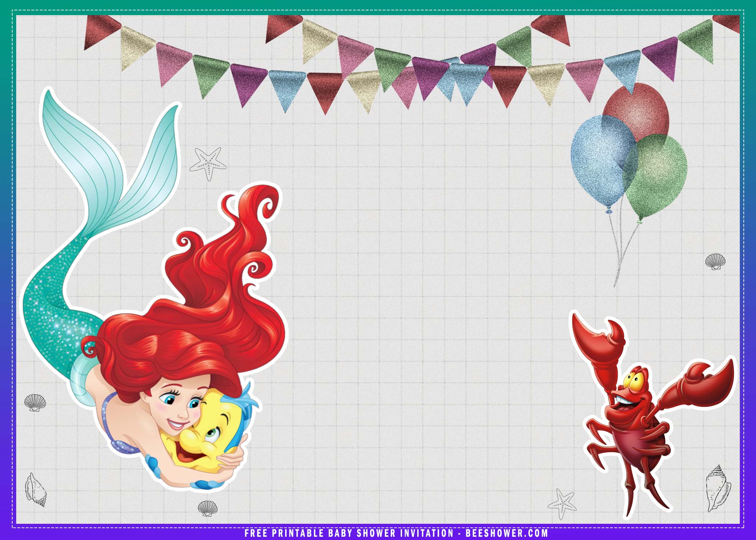Click the scallop shell below Flounder
This screenshot has width=756, height=540.
(208, 508)
